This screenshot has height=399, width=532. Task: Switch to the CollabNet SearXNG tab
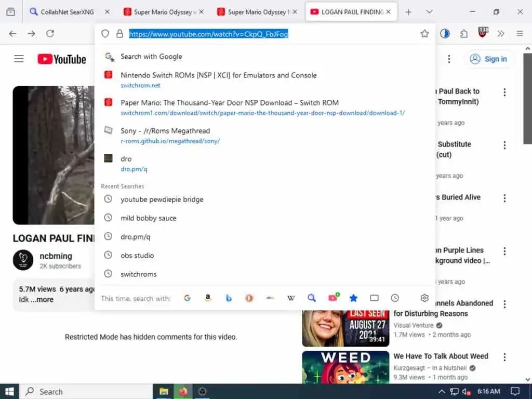click(x=67, y=12)
